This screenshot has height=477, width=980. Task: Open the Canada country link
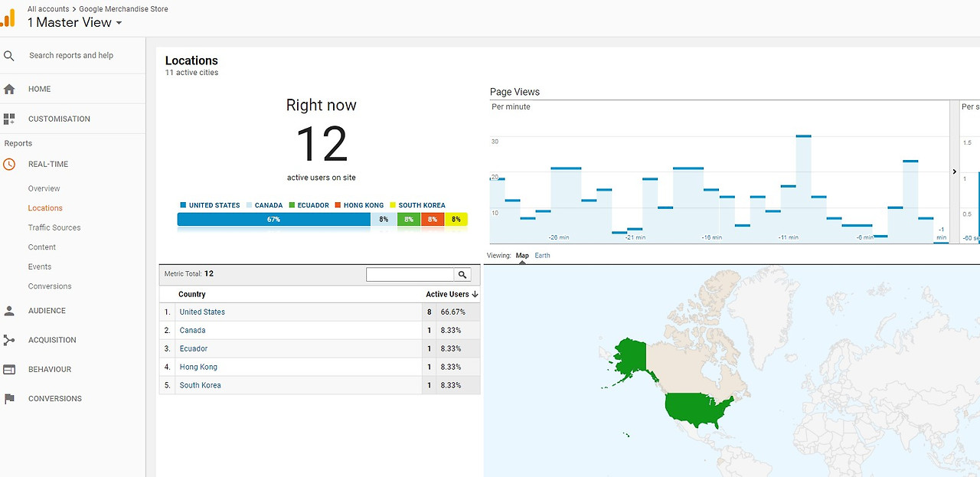pos(192,331)
